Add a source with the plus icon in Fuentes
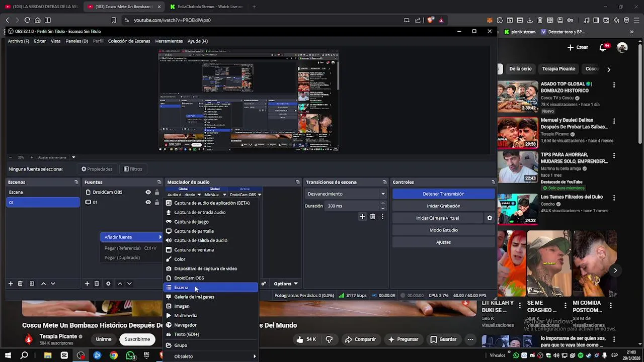The height and width of the screenshot is (362, 644). (x=87, y=284)
